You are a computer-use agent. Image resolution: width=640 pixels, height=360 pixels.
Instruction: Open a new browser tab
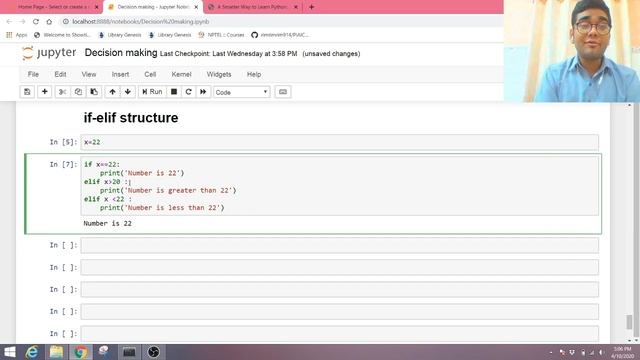(x=311, y=7)
